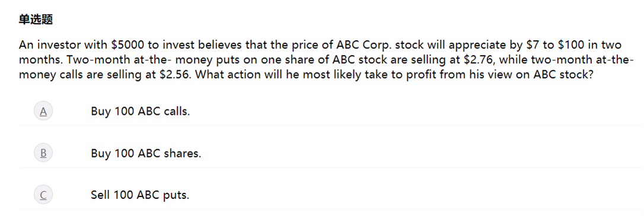644x216 pixels.
Task: Click the "$7" appreciation amount
Action: [527, 44]
